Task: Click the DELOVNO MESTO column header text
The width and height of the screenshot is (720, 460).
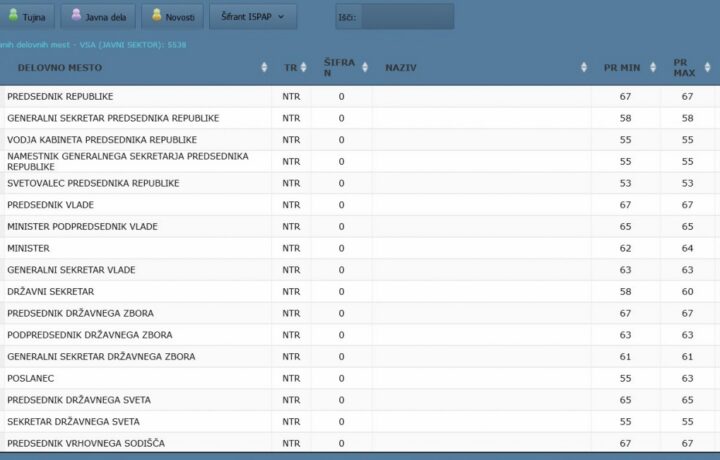Action: (60, 67)
